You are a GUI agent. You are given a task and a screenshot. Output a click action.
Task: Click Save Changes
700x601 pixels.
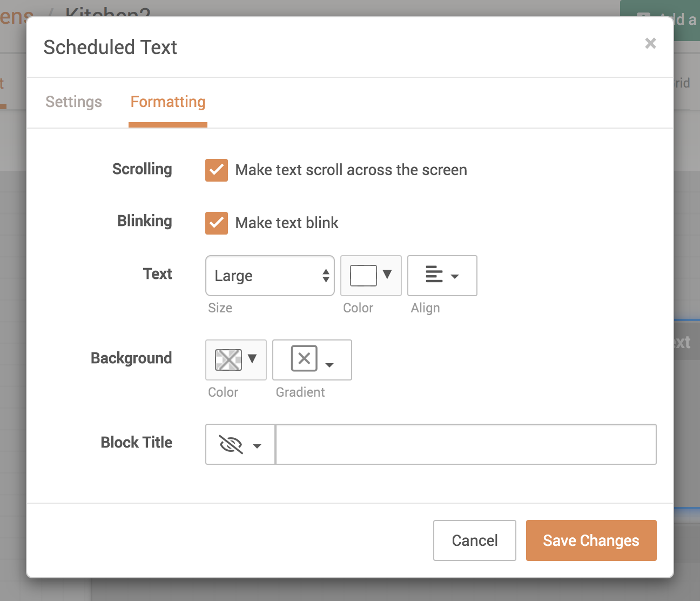[591, 540]
